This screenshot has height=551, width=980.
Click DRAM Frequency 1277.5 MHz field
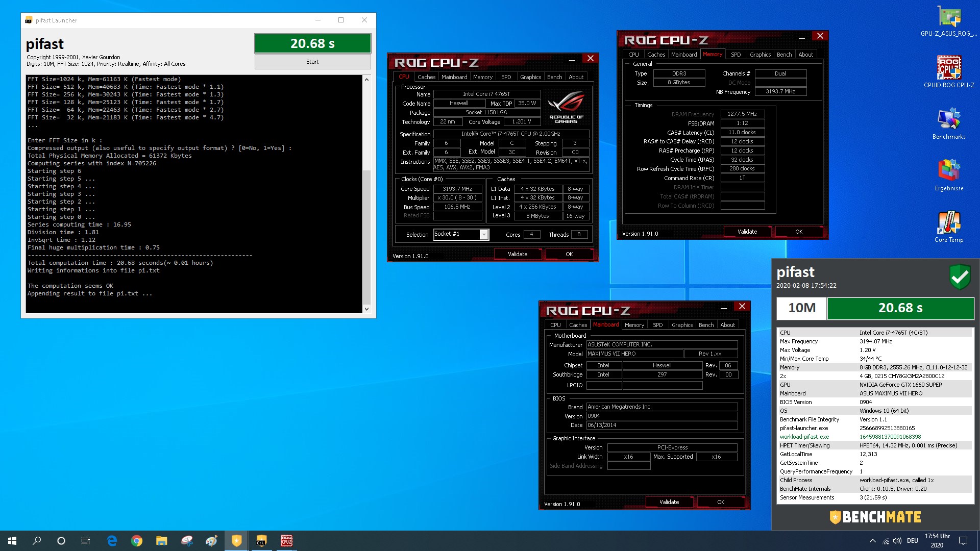point(742,114)
